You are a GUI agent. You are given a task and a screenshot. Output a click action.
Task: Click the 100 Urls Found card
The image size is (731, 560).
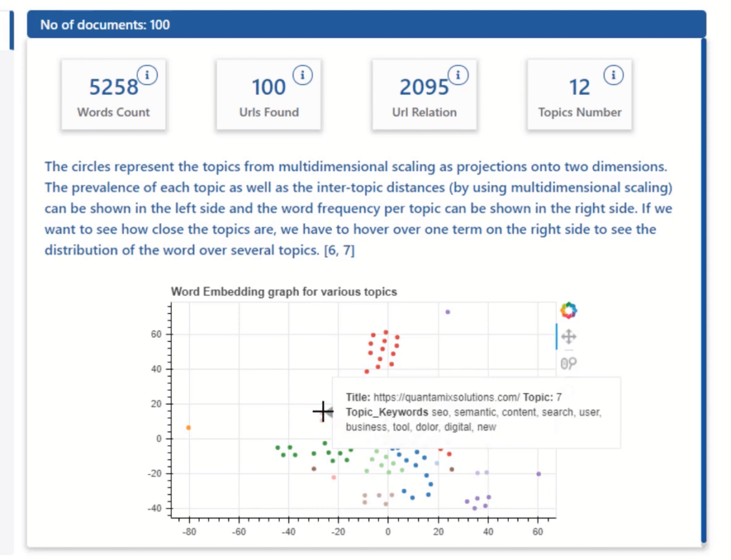click(x=268, y=95)
